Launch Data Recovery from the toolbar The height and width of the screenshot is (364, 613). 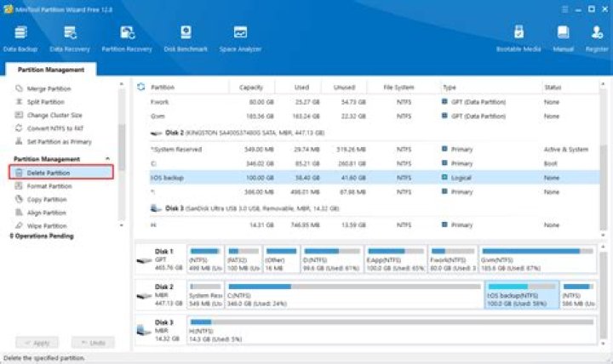point(70,39)
